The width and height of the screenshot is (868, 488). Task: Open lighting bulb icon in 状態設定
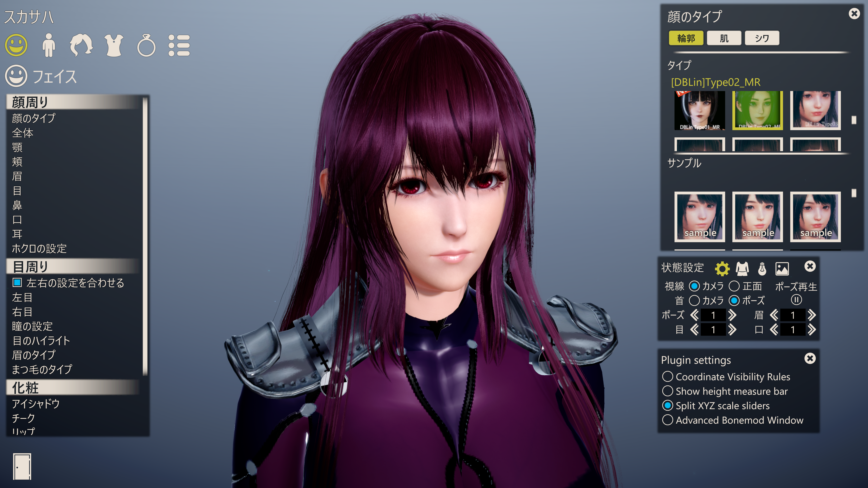point(762,268)
